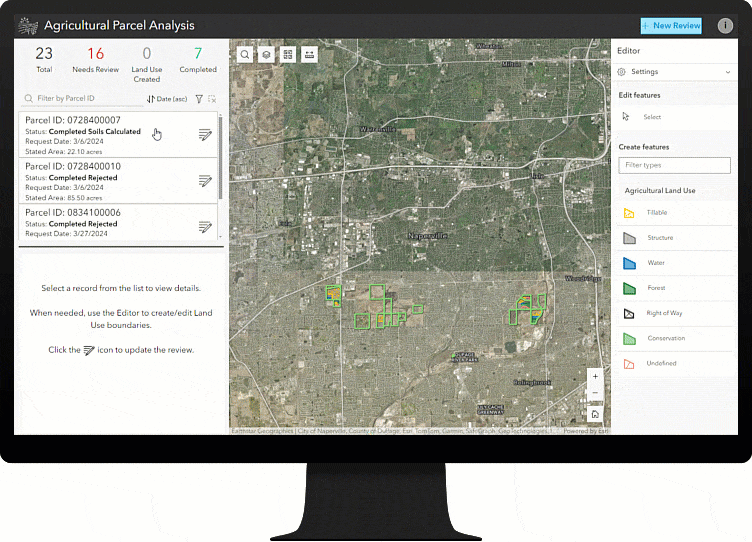
Task: Select Parcel ID: 0728400010 record
Action: [118, 181]
